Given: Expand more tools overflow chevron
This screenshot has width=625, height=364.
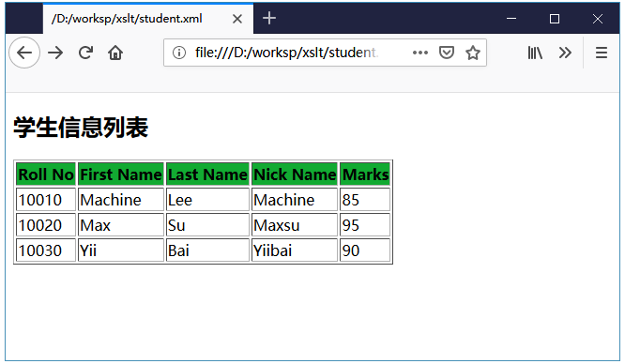Looking at the screenshot, I should click(565, 53).
